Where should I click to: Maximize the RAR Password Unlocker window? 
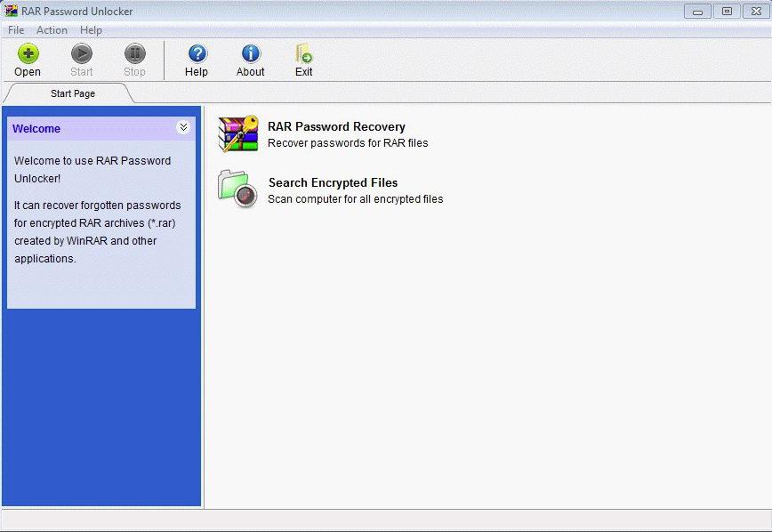click(727, 12)
